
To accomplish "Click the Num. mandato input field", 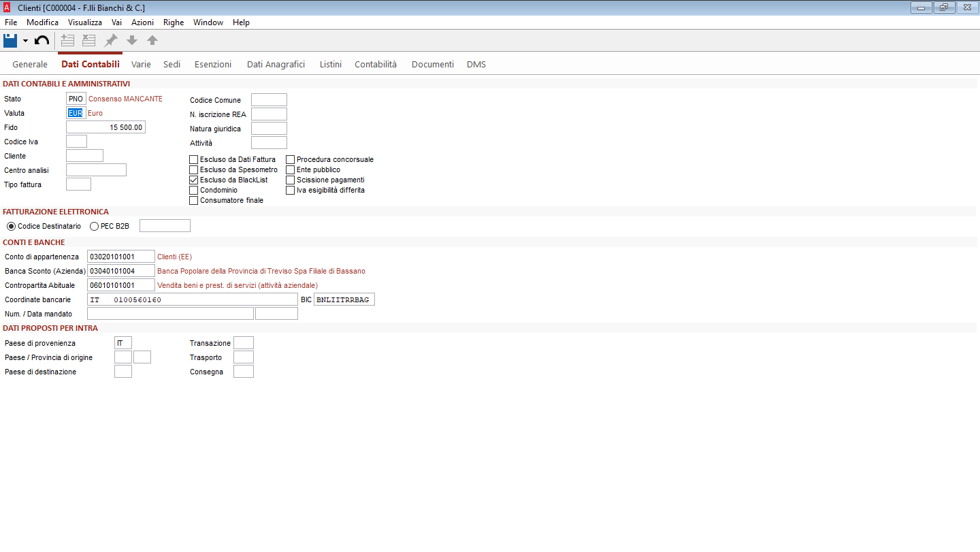I will [x=170, y=314].
